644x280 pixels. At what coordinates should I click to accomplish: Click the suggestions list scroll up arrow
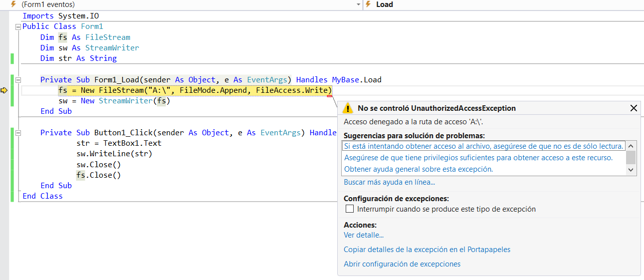coord(631,146)
